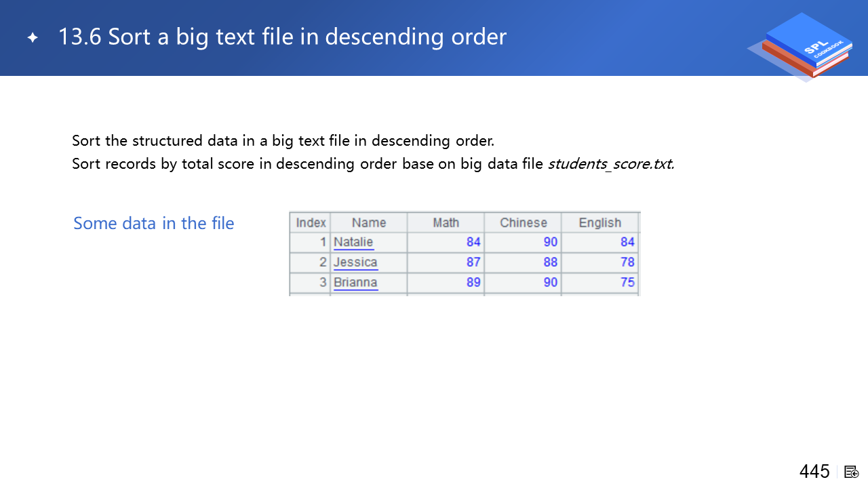This screenshot has height=488, width=868.
Task: Click Jessica's Chinese score 88
Action: coord(550,262)
